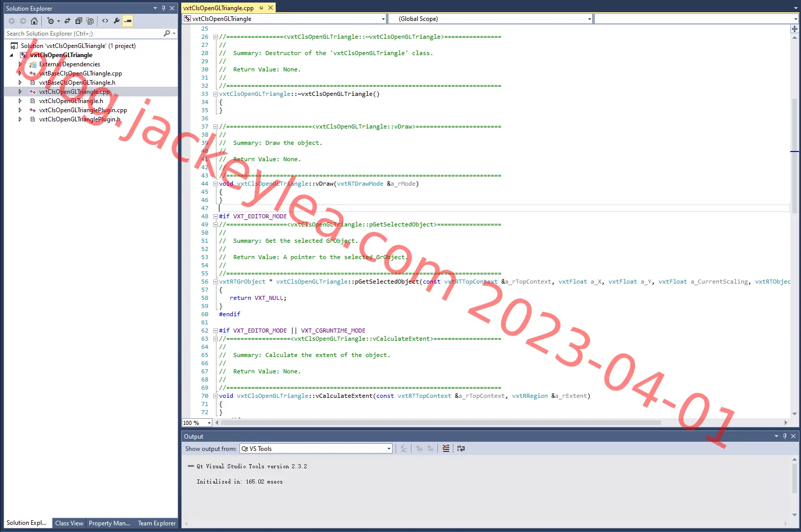Collapse pGetSelectedObject function at line 56
Viewport: 801px width, 532px height.
point(215,282)
